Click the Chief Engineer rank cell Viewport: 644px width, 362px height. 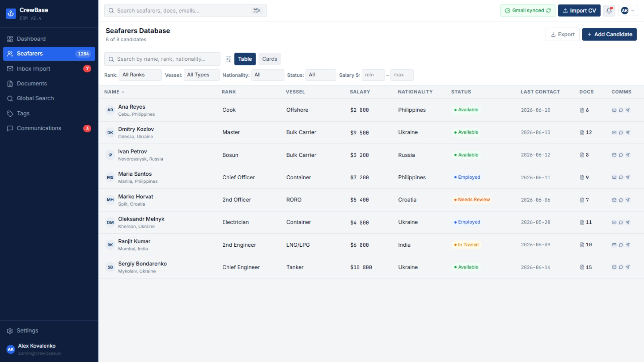(241, 267)
